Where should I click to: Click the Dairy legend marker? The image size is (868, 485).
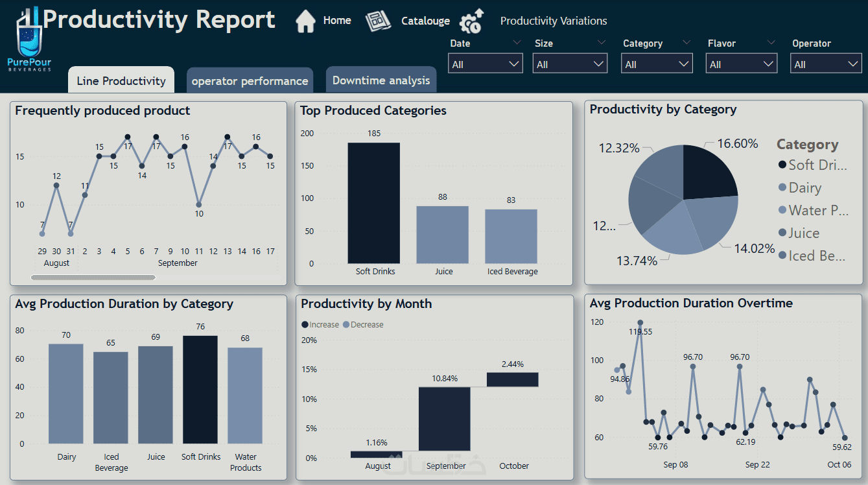coord(782,188)
